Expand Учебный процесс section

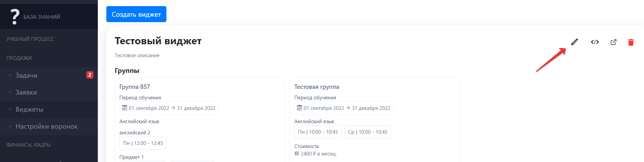30,39
